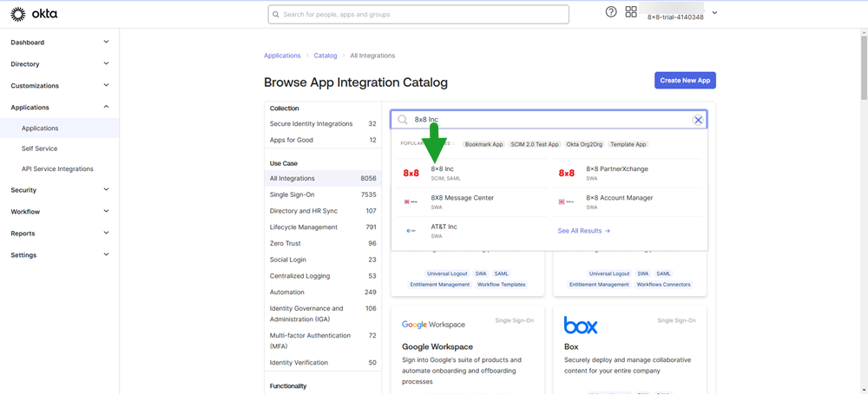Select Directory in the sidebar

[x=25, y=63]
